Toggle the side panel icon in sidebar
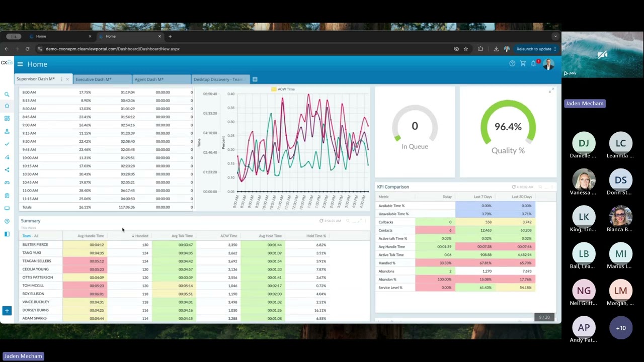The image size is (644, 362). (x=7, y=234)
